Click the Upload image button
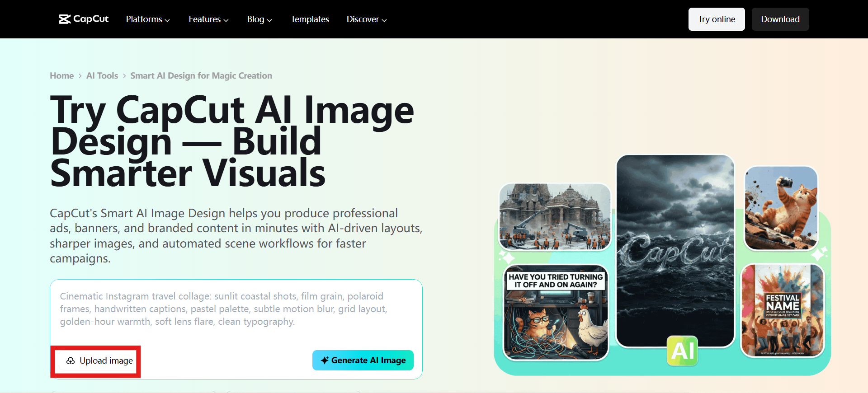Image resolution: width=868 pixels, height=393 pixels. pyautogui.click(x=99, y=360)
